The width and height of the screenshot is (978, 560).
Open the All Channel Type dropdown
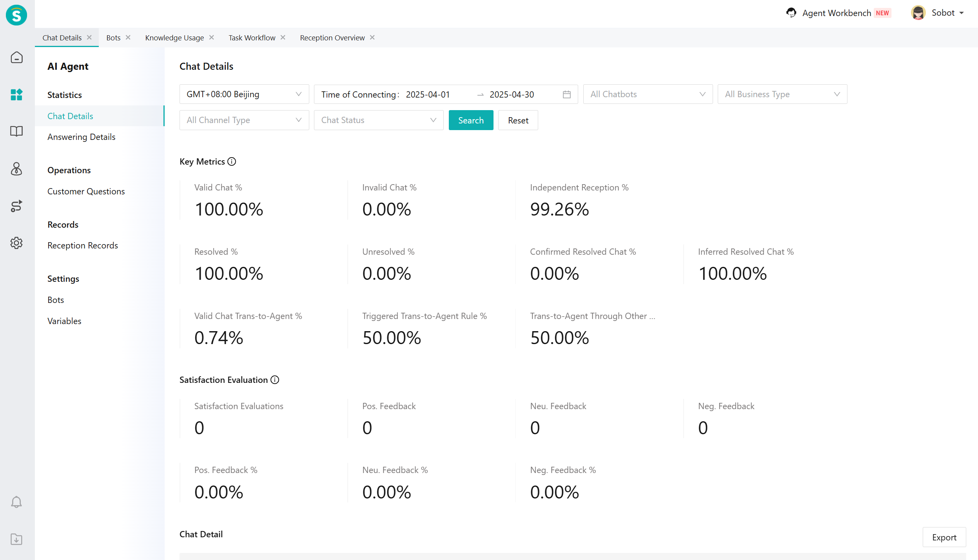pyautogui.click(x=244, y=120)
